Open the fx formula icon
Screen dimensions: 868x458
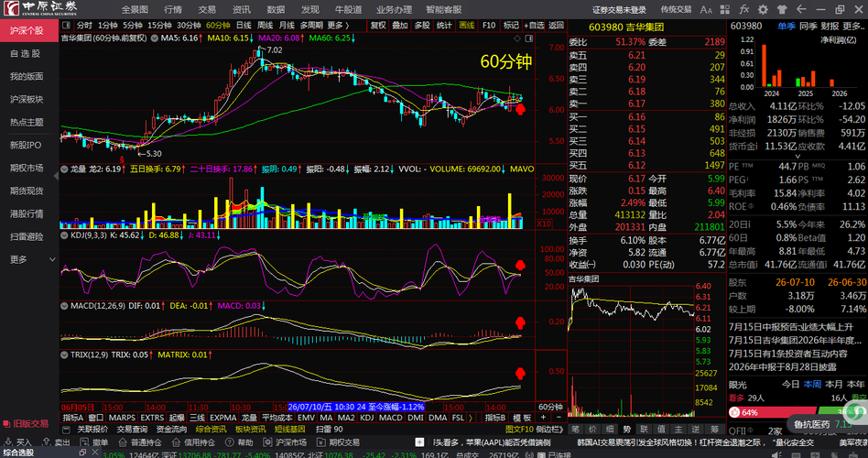(743, 9)
